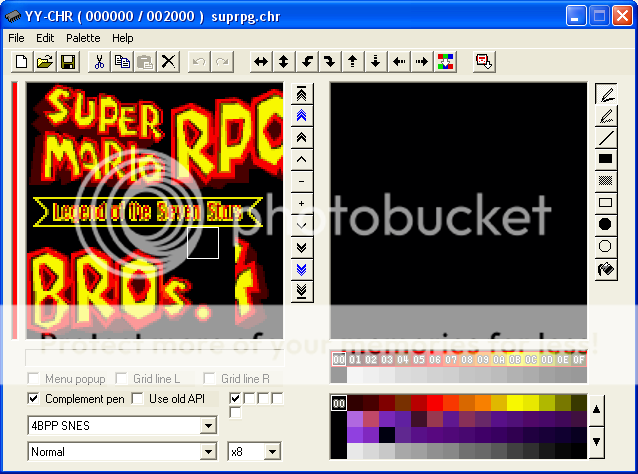Click the tile editing canvas
The width and height of the screenshot is (638, 474).
point(459,210)
